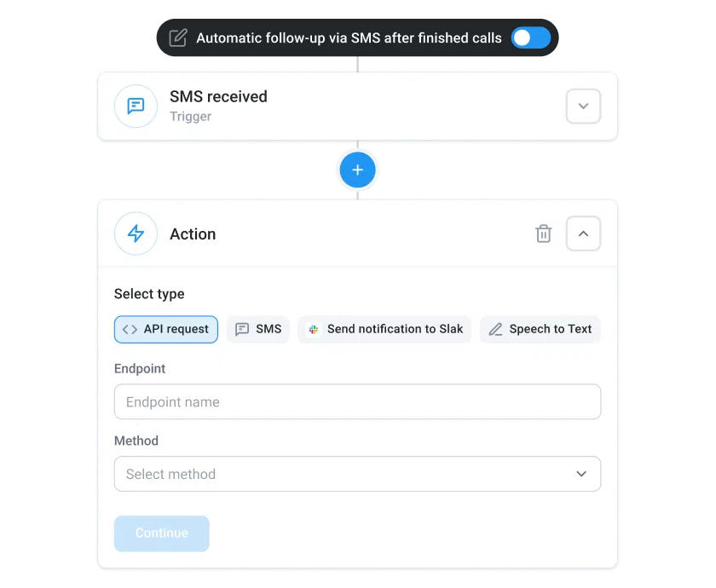716x588 pixels.
Task: Delete the Action step with trash icon
Action: 543,233
